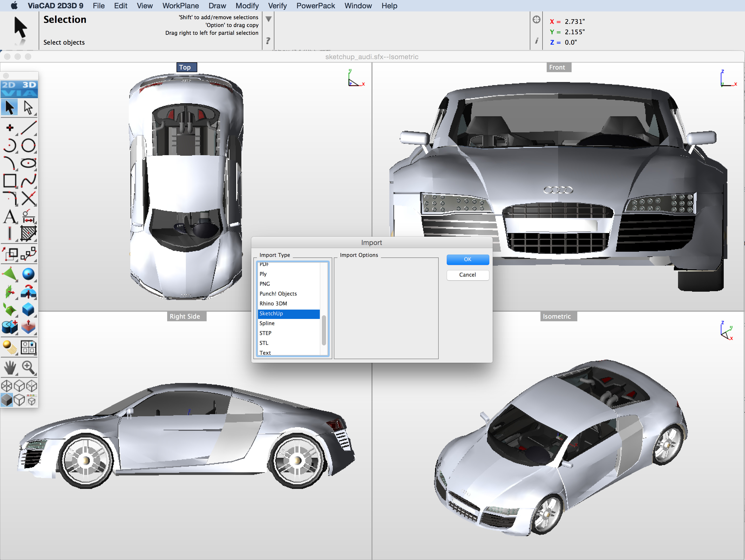Open the WorkPlane menu
The width and height of the screenshot is (745, 560).
coord(180,6)
